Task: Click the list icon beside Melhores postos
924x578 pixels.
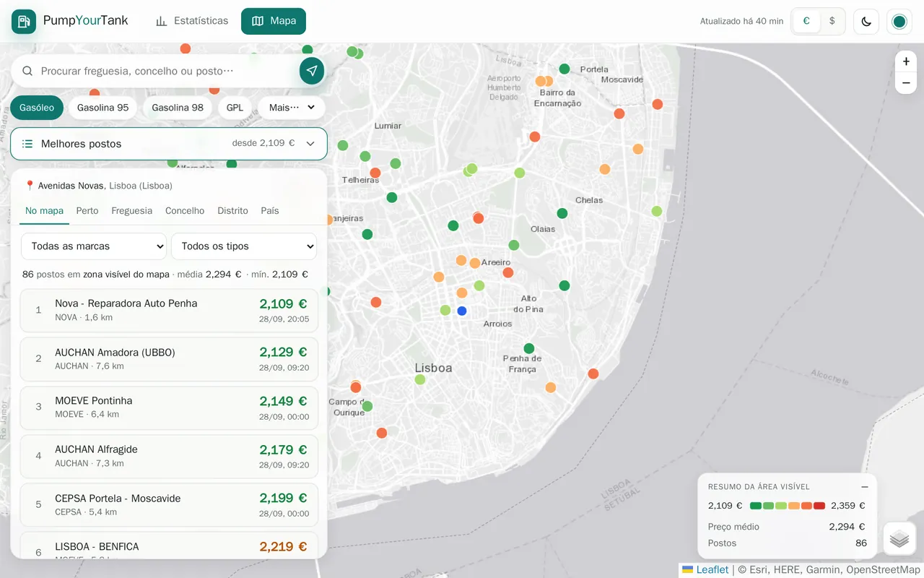Action: tap(27, 144)
